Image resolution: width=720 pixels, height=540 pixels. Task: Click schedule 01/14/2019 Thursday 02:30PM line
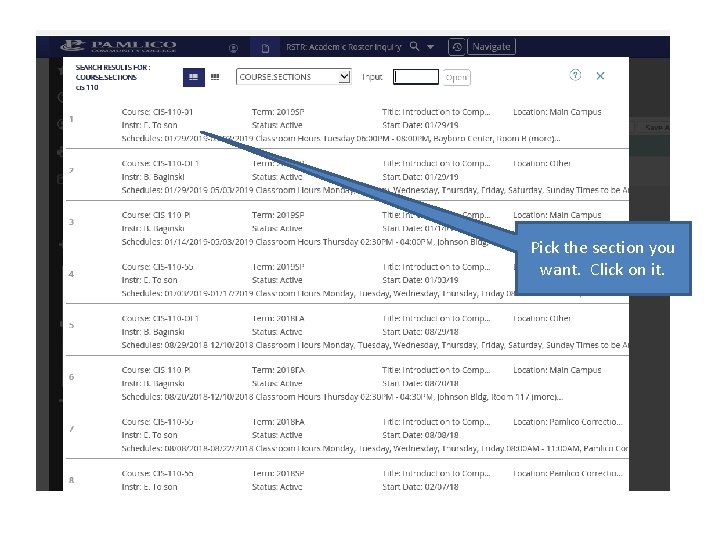(x=305, y=242)
